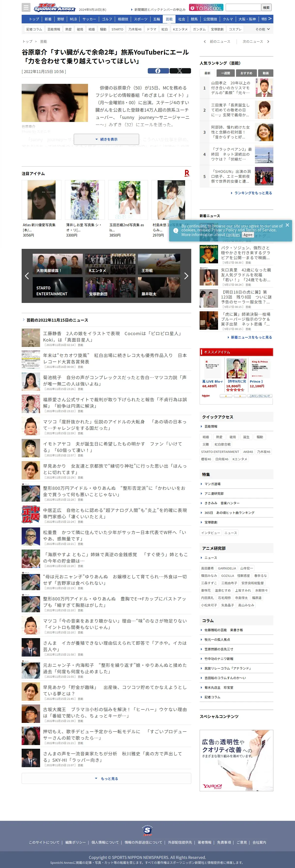The image size is (295, 868).
Task: Open 新着ニュースをもっと見る link
Action: [250, 337]
